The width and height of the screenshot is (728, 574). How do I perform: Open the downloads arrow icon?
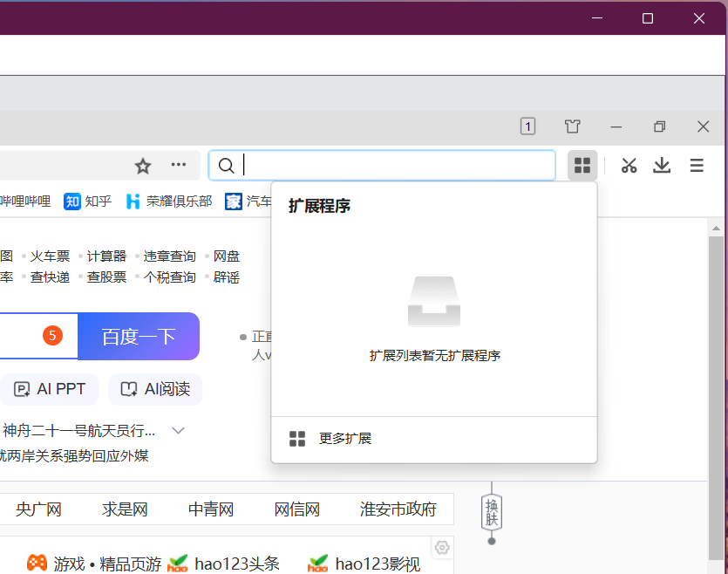662,166
